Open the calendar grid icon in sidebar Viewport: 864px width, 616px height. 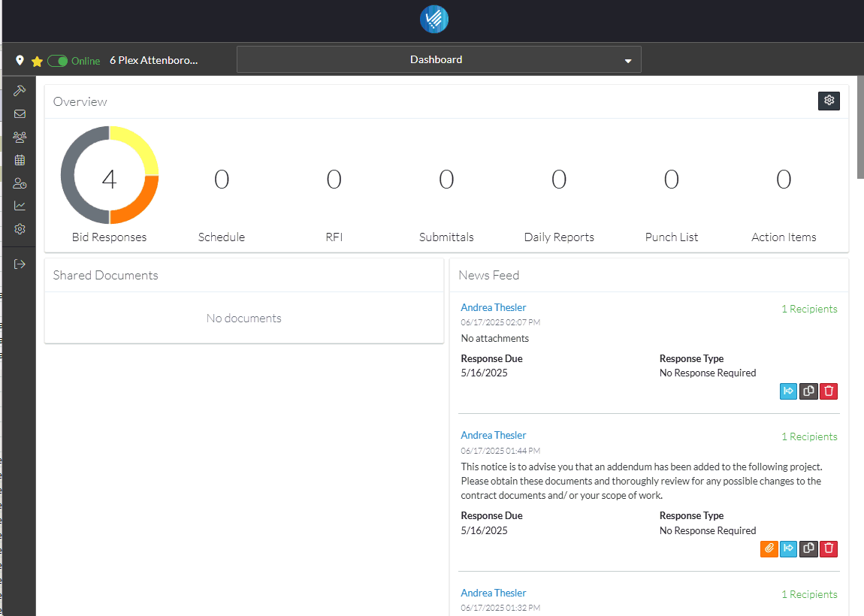pyautogui.click(x=20, y=160)
